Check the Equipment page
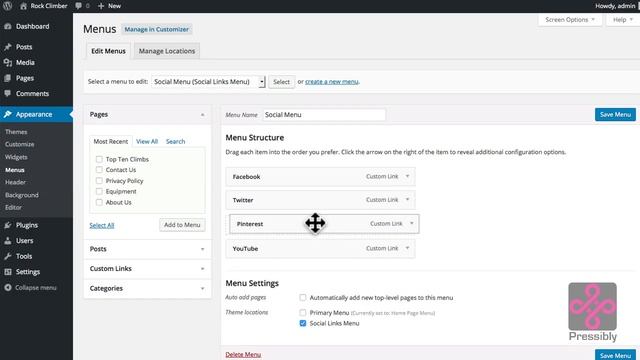The image size is (640, 360). tap(99, 191)
